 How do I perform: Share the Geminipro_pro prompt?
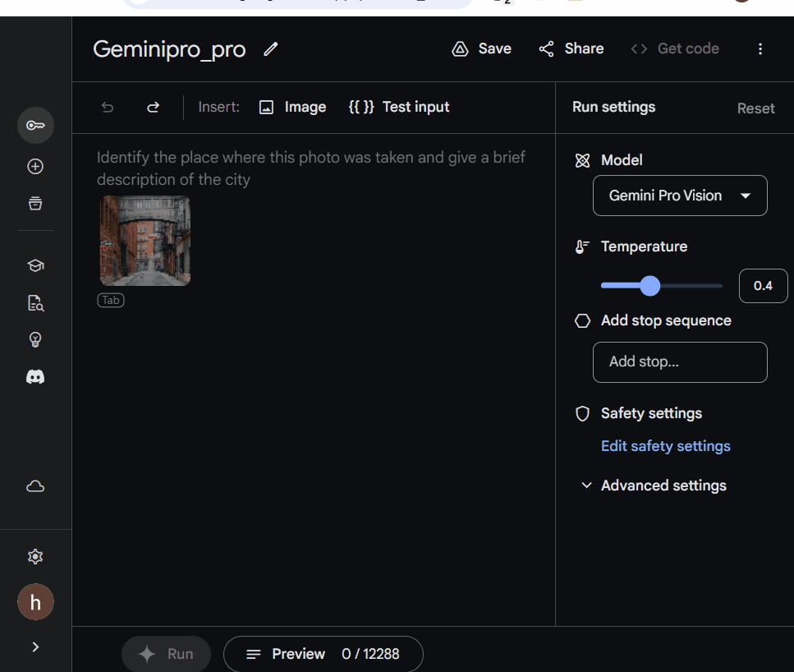pyautogui.click(x=571, y=48)
